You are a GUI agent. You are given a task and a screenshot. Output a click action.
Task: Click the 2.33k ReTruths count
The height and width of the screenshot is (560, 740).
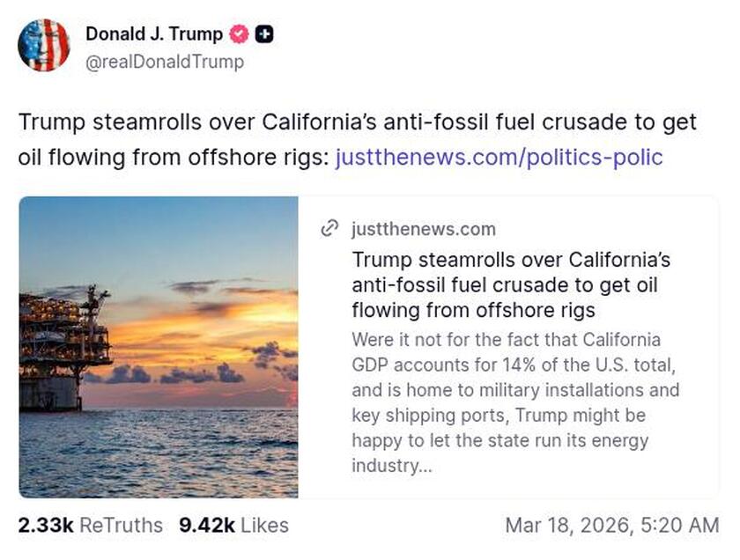coord(91,525)
